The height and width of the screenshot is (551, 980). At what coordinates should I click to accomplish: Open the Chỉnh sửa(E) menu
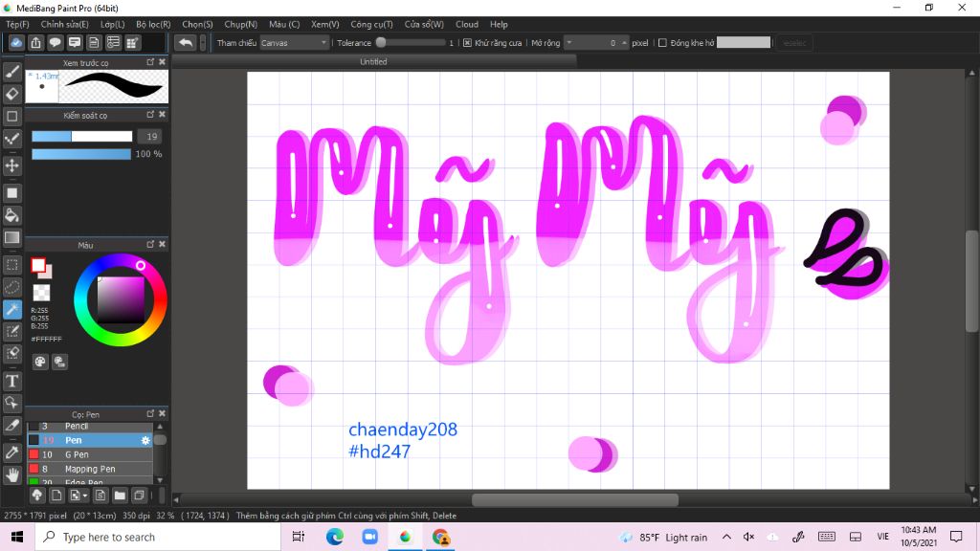64,24
